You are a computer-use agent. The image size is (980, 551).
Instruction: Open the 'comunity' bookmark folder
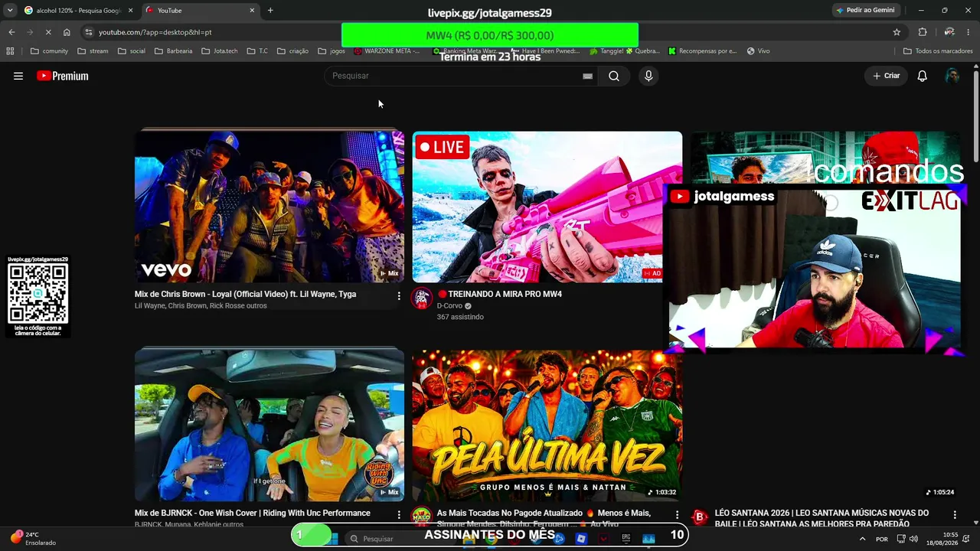[x=49, y=51]
